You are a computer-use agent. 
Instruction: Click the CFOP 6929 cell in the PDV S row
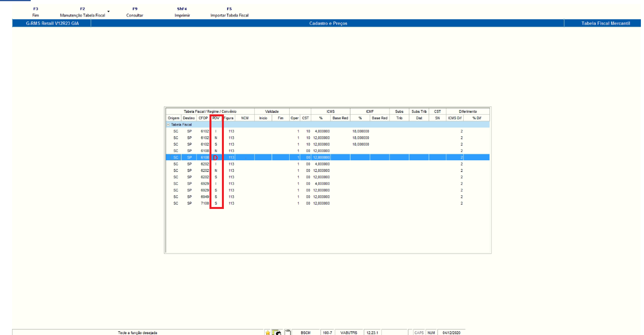(x=205, y=190)
